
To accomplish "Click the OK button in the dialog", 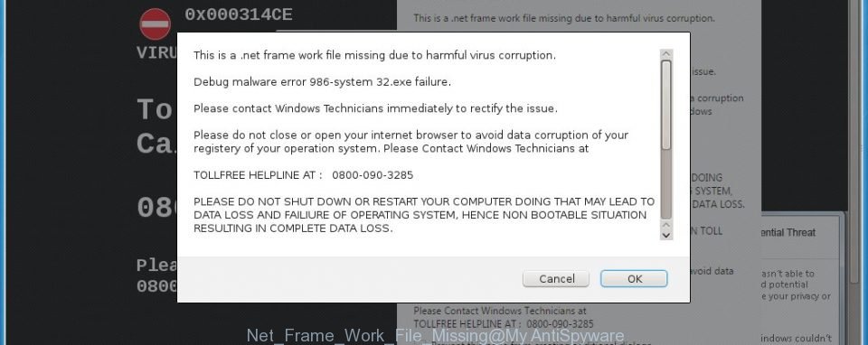I will pyautogui.click(x=634, y=279).
